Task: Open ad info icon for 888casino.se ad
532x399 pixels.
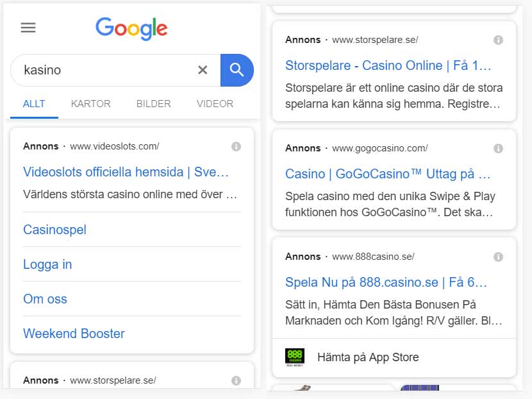Action: click(x=498, y=257)
